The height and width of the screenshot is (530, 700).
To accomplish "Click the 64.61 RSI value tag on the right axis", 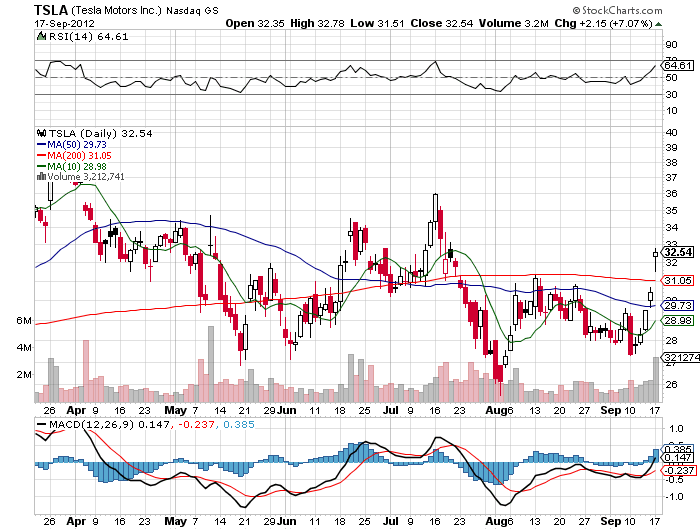I will click(678, 66).
